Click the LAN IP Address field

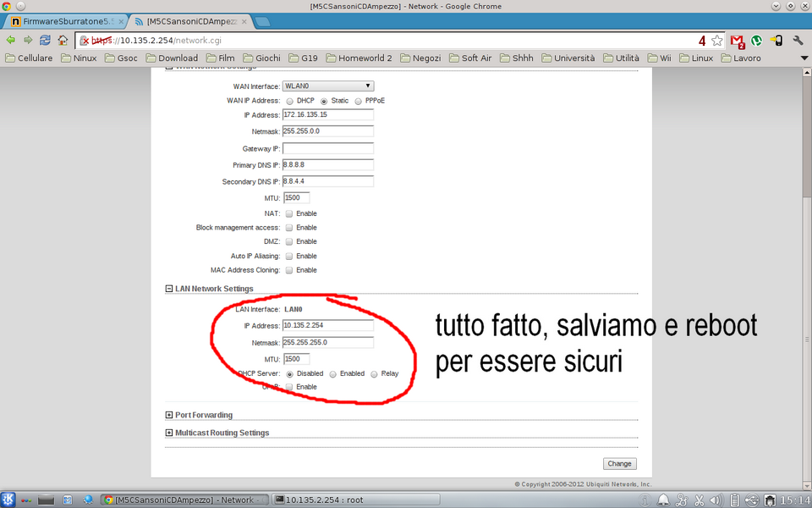[x=328, y=325]
